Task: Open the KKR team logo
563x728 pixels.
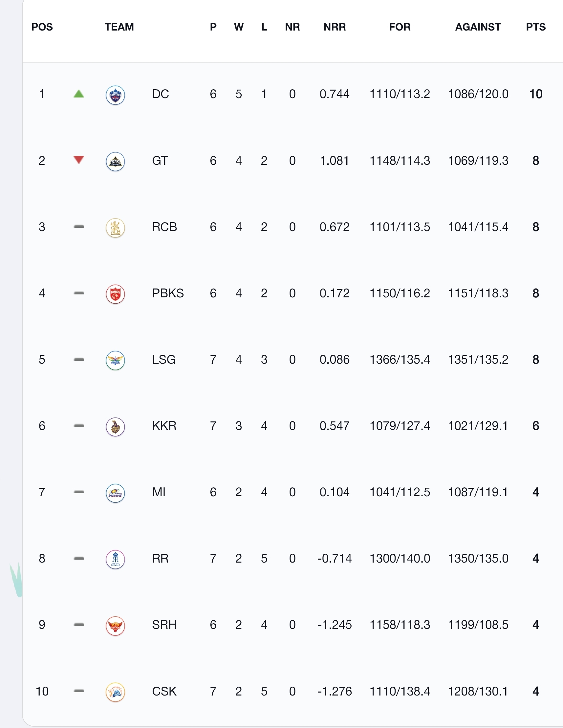Action: click(x=115, y=427)
